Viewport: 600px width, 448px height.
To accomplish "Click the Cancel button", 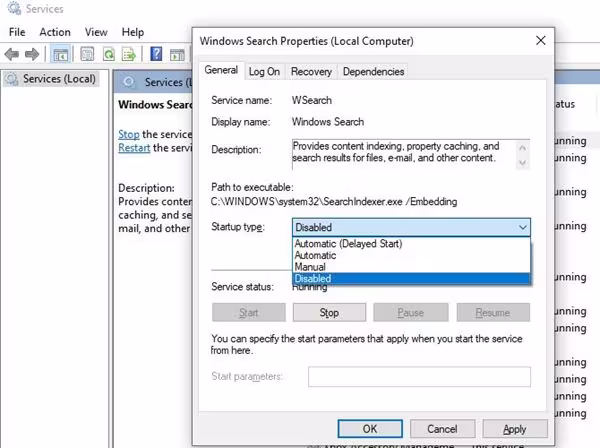I will point(442,429).
